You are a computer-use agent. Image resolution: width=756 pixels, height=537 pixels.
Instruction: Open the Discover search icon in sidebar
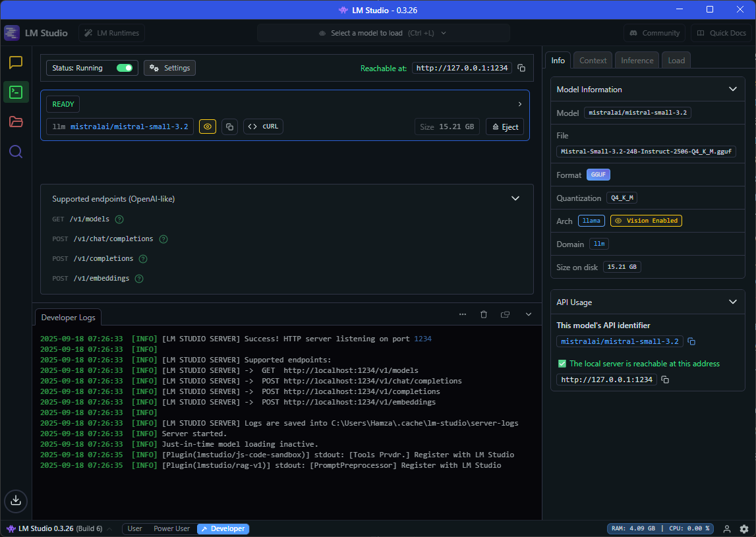point(16,152)
